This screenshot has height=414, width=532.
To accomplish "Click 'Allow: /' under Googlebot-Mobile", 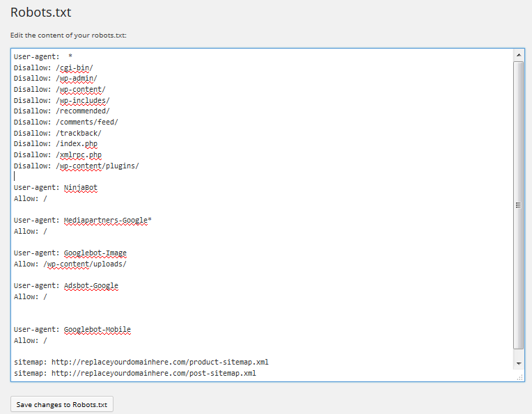I will [31, 340].
